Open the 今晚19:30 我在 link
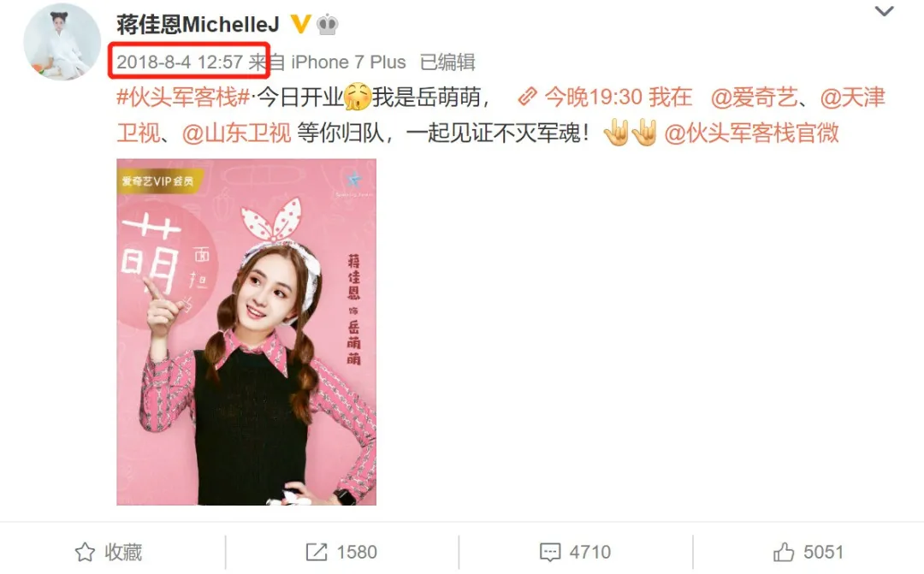Viewport: 924px width, 574px height. tap(618, 98)
